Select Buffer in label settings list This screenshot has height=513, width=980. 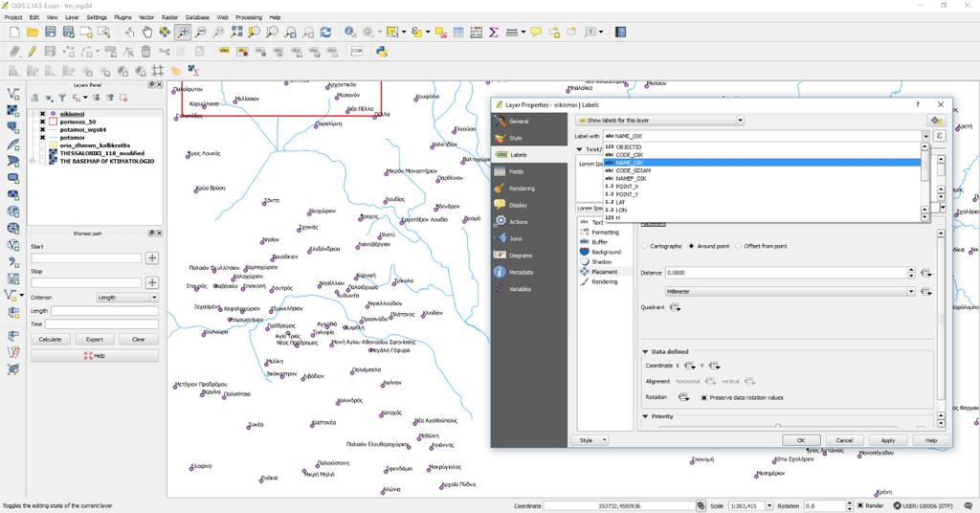coord(599,242)
